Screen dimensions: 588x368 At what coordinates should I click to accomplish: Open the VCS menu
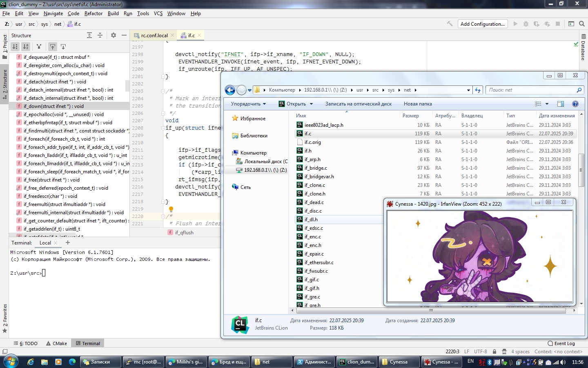[158, 13]
